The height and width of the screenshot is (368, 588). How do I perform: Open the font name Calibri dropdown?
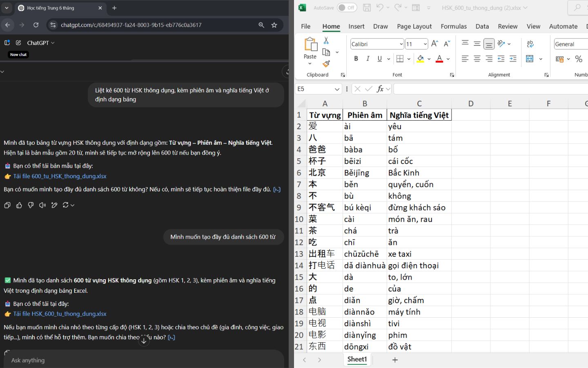click(x=401, y=44)
